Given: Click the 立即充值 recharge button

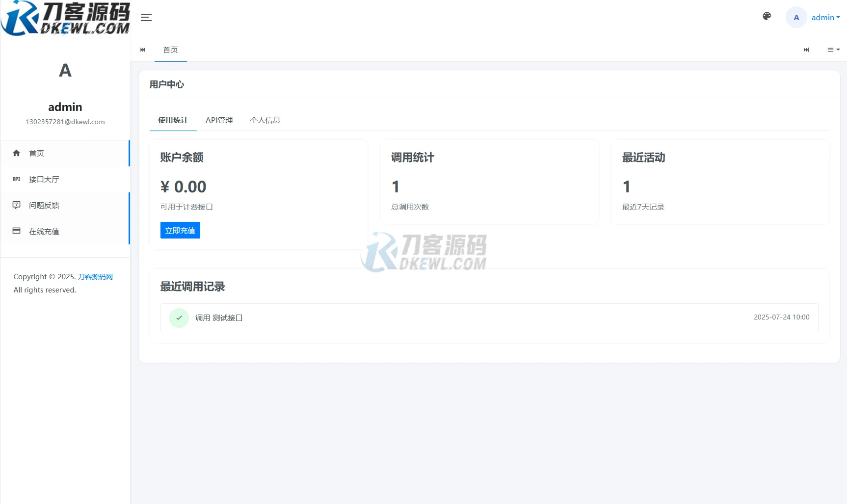Looking at the screenshot, I should pos(180,230).
